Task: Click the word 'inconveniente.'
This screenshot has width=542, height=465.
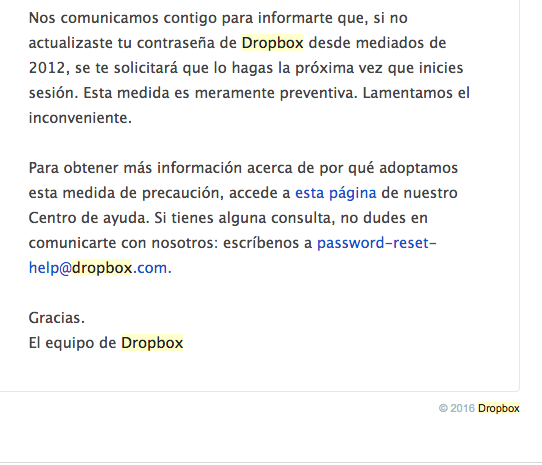Action: pyautogui.click(x=80, y=118)
